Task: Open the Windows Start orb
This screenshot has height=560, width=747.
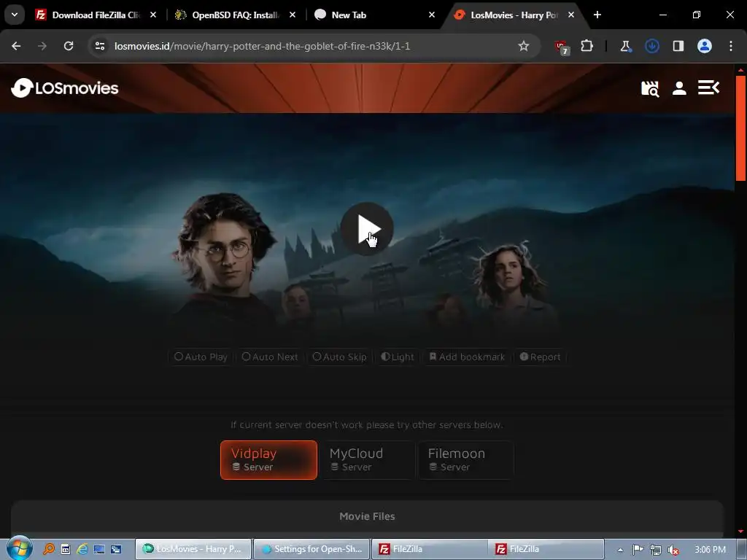Action: [19, 548]
